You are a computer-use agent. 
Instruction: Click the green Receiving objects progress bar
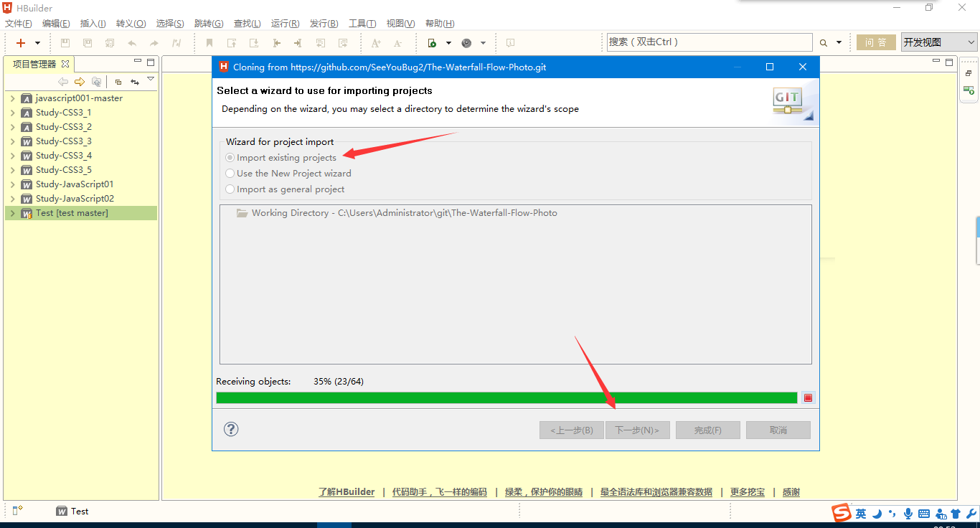[507, 398]
